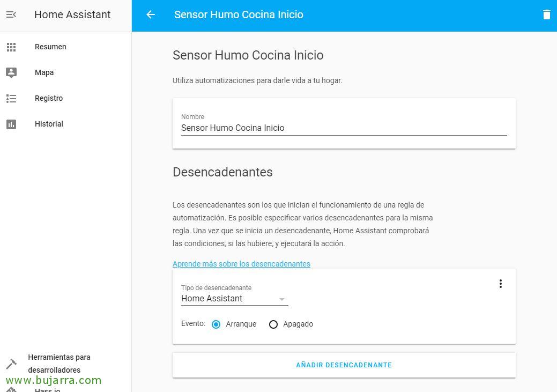
Task: Click the Home Assistant sidebar title
Action: [x=72, y=14]
